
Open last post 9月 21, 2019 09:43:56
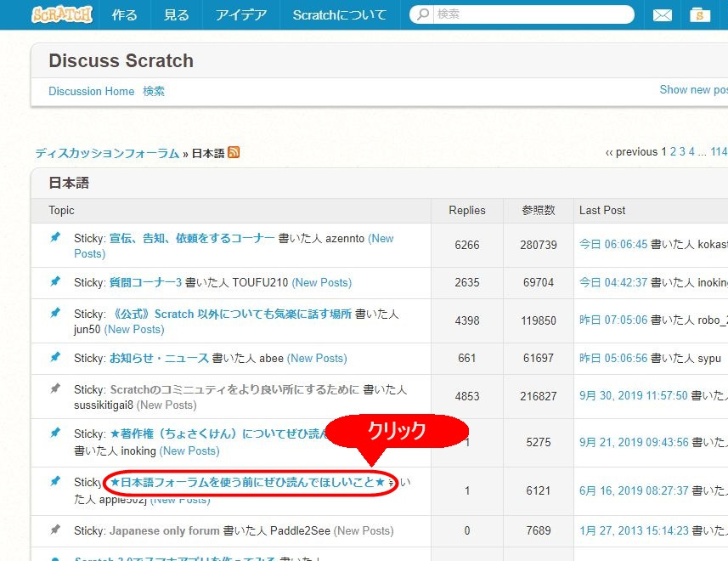point(634,442)
